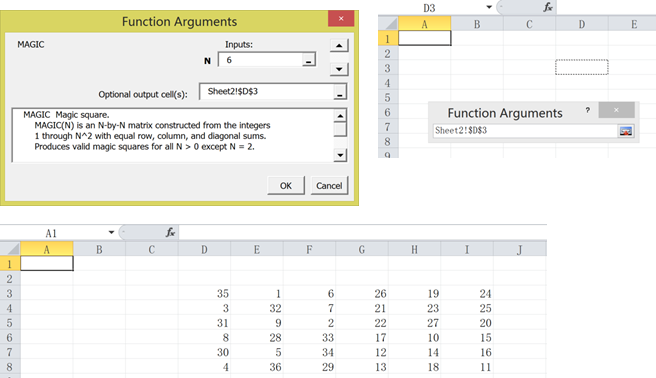
Task: Select column D header in the lower sheet
Action: [204, 250]
